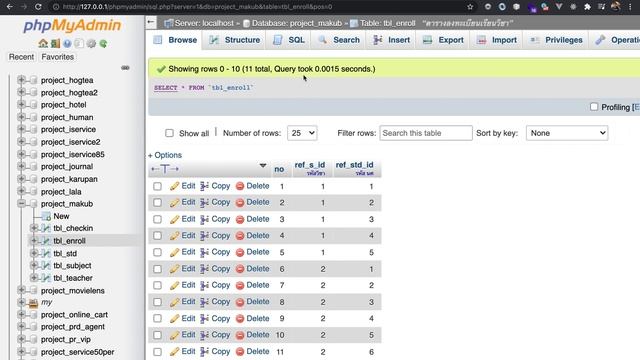Image resolution: width=640 pixels, height=360 pixels.
Task: Open Sort by key dropdown
Action: (567, 133)
